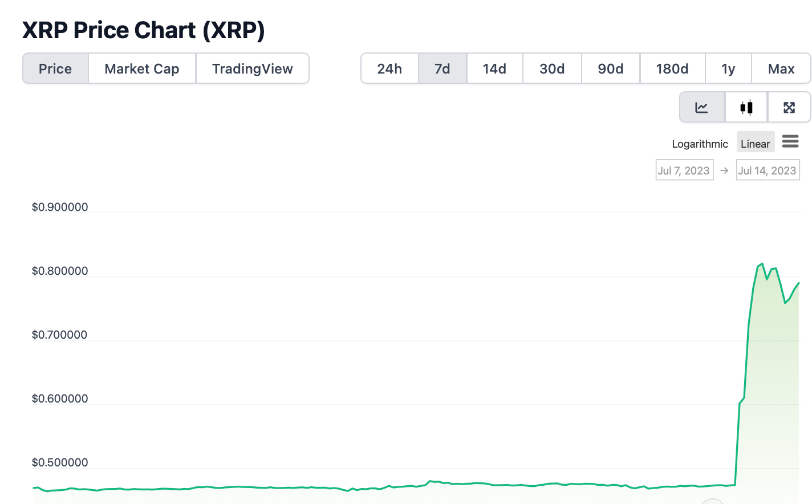
Task: Set chart range to 24h
Action: (389, 68)
